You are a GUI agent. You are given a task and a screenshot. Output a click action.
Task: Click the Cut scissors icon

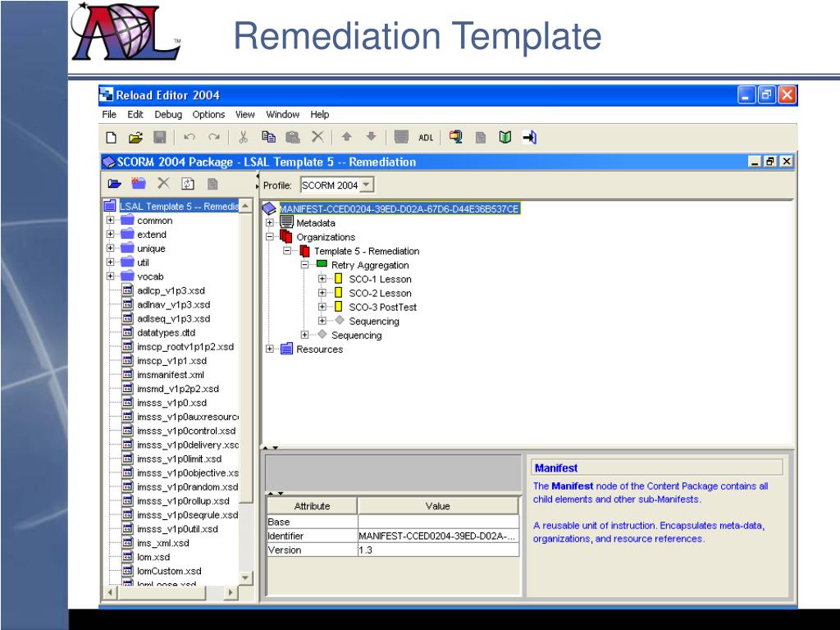point(243,137)
